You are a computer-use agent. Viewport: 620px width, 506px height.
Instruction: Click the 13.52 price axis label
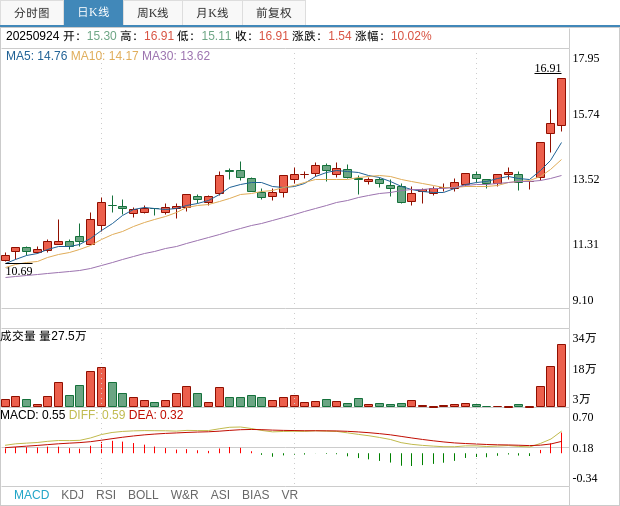click(x=586, y=179)
